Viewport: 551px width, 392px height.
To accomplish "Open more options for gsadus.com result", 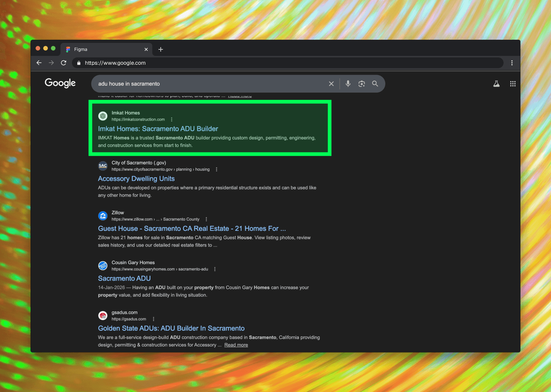I will tap(153, 319).
